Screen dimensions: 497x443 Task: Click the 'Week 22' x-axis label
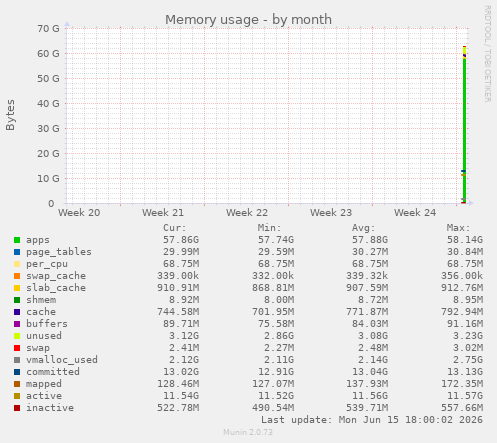247,213
